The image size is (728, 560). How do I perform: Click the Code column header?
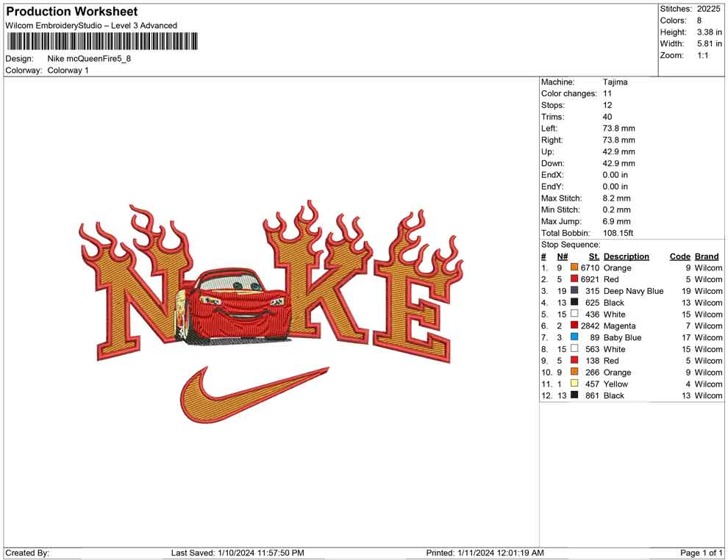(679, 256)
